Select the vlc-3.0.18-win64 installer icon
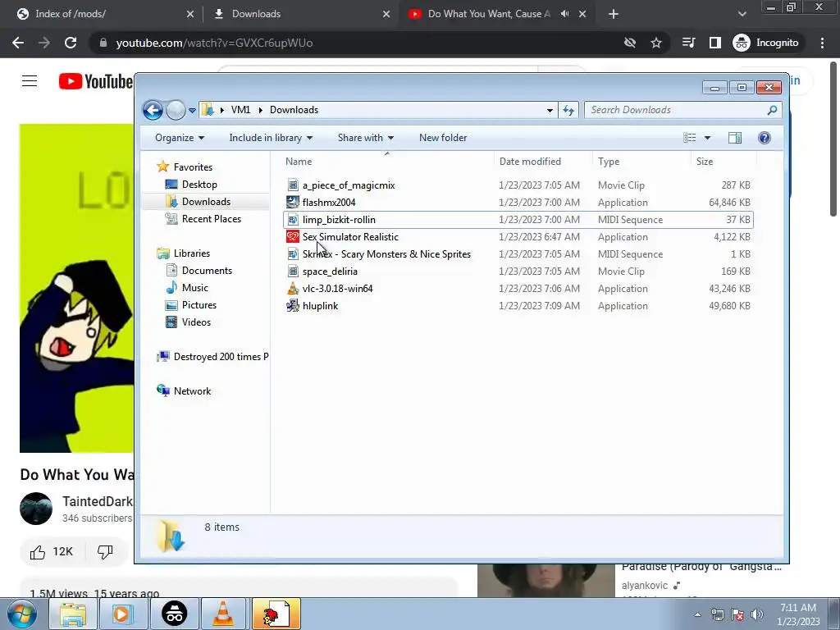This screenshot has height=630, width=840. [x=293, y=288]
